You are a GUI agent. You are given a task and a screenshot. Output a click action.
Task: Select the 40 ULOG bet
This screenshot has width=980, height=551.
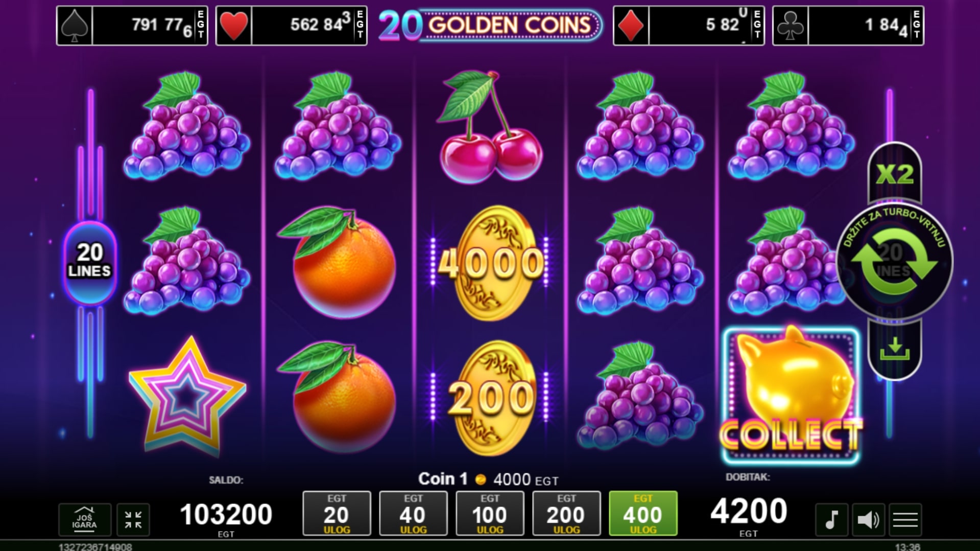click(x=413, y=513)
